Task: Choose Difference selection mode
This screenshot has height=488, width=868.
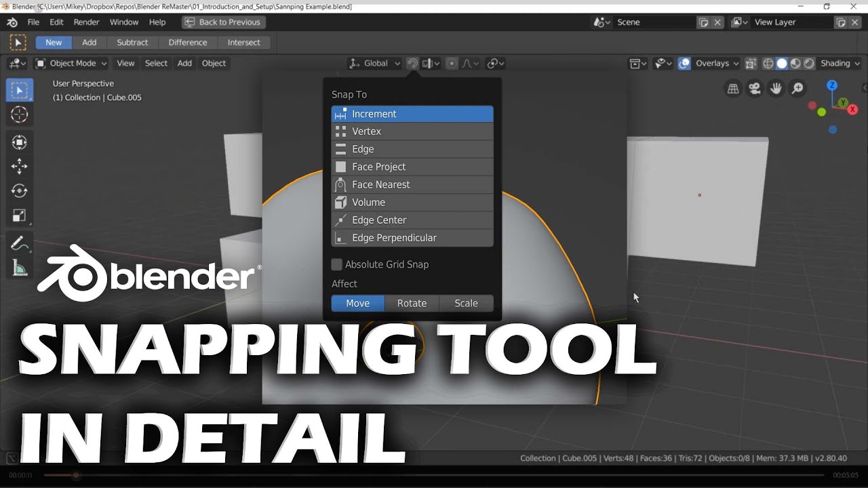Action: click(188, 42)
